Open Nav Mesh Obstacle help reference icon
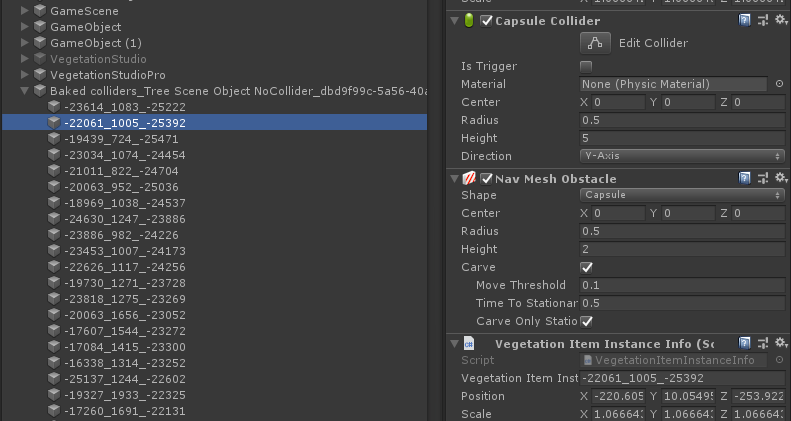Viewport: 791px width, 421px height. tap(745, 177)
